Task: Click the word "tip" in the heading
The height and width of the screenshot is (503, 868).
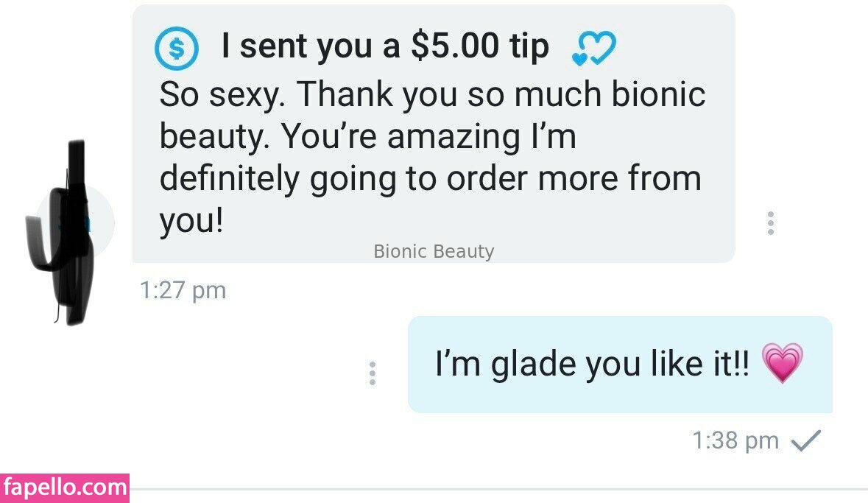Action: coord(528,47)
